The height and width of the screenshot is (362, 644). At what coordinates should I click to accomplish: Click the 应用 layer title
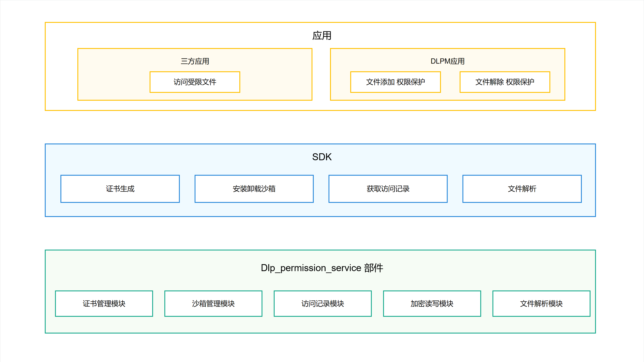click(x=322, y=35)
